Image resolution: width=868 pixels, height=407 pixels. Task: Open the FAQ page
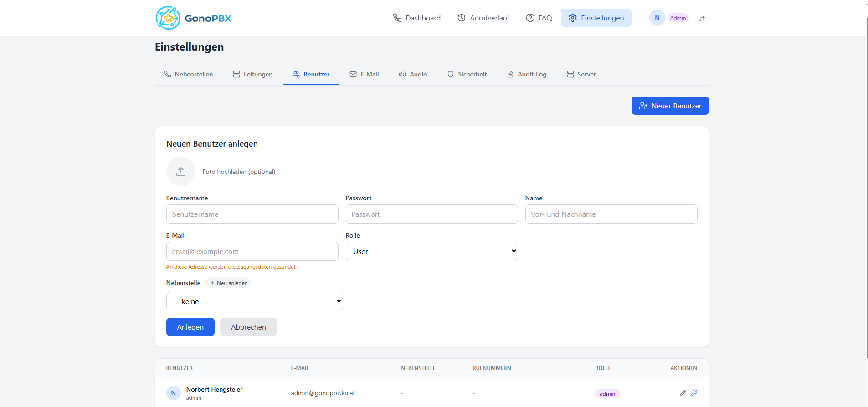pos(539,18)
